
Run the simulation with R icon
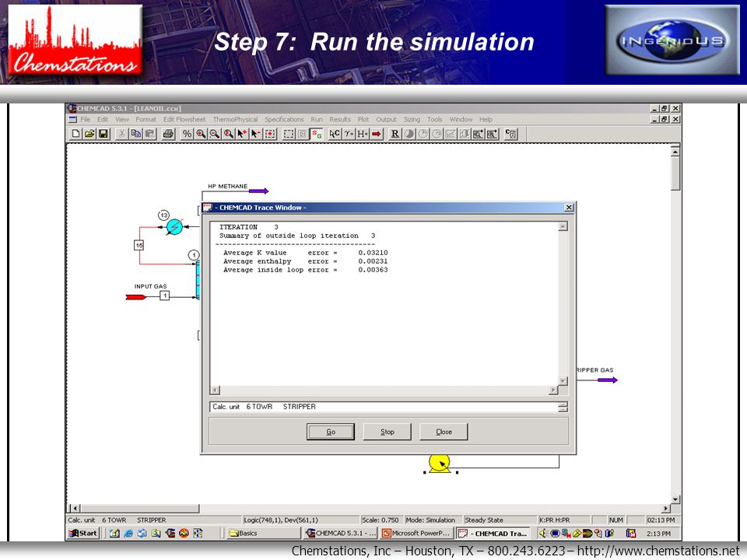tap(395, 134)
